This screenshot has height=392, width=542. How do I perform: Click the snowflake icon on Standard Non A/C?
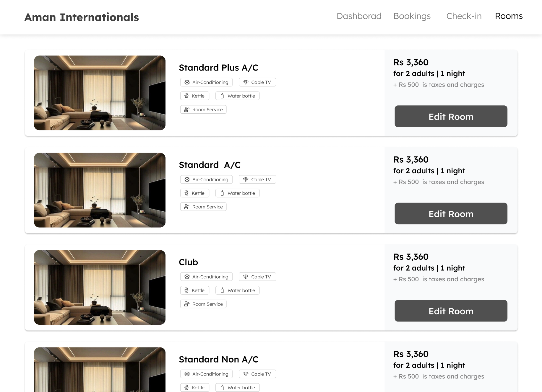point(187,374)
